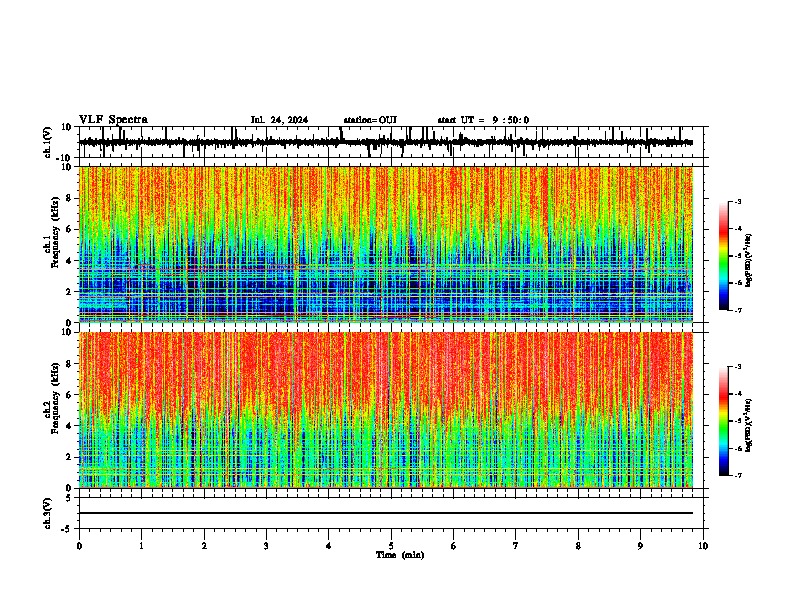Click the "VLF Spectra" plot title
The height and width of the screenshot is (612, 792).
(113, 120)
